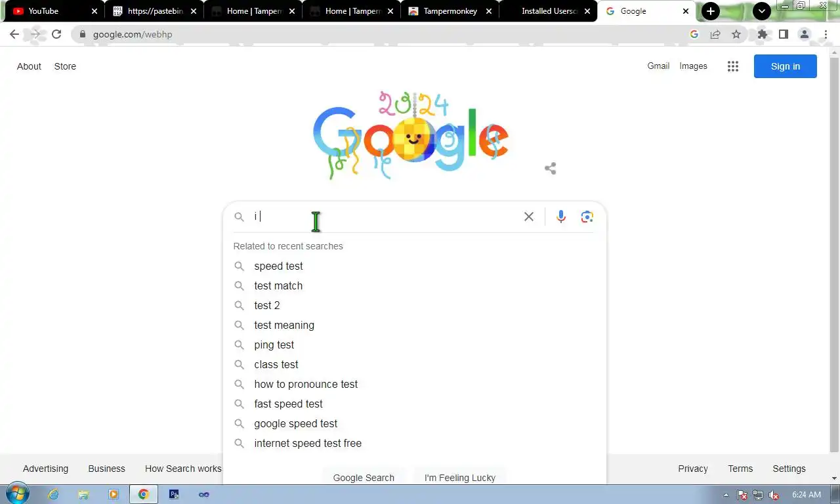Screen dimensions: 840x504
Task: Switch to the Installed Userscripts tab
Action: coord(548,11)
